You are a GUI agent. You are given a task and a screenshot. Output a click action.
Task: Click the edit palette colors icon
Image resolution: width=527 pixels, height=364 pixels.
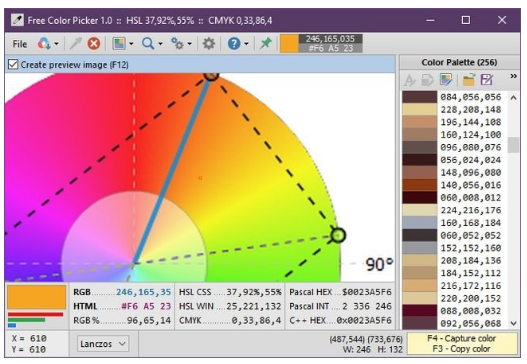446,80
